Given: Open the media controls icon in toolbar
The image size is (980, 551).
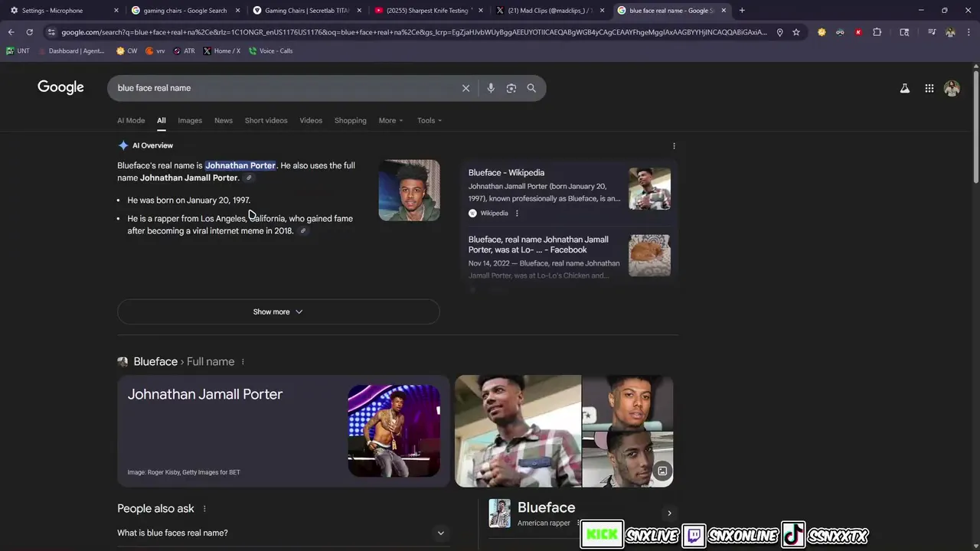Looking at the screenshot, I should [932, 32].
